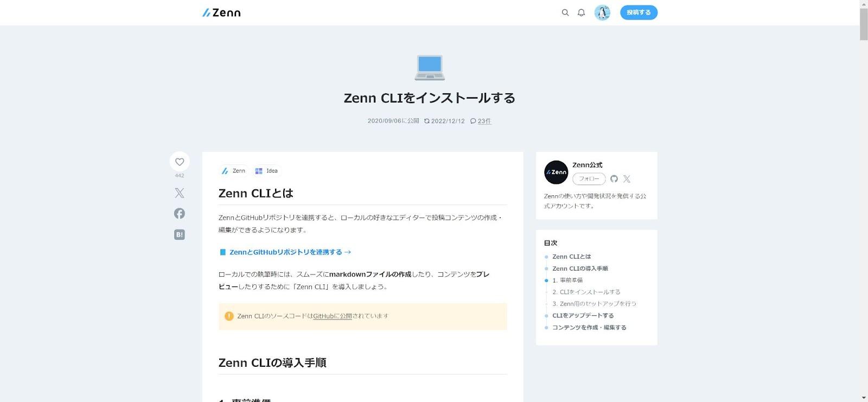
Task: Click the Zenn CLIとは heading
Action: pyautogui.click(x=256, y=193)
